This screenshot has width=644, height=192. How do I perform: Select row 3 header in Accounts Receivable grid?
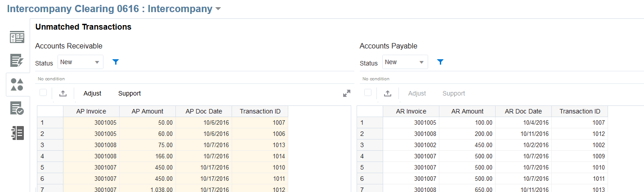tap(50, 145)
